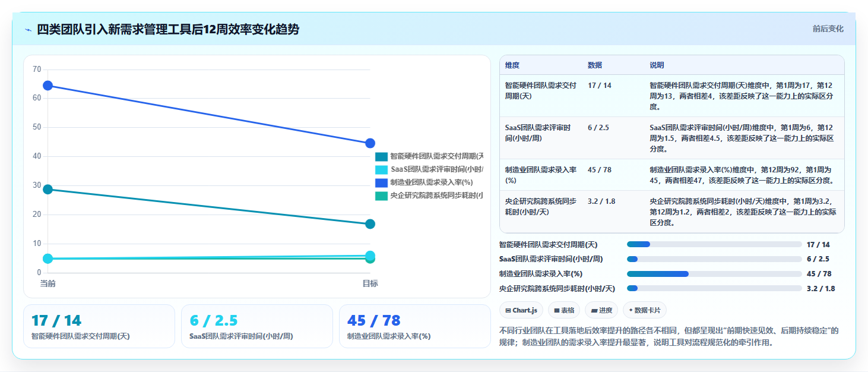The width and height of the screenshot is (868, 372).
Task: Click the 说明 column header
Action: tap(657, 65)
